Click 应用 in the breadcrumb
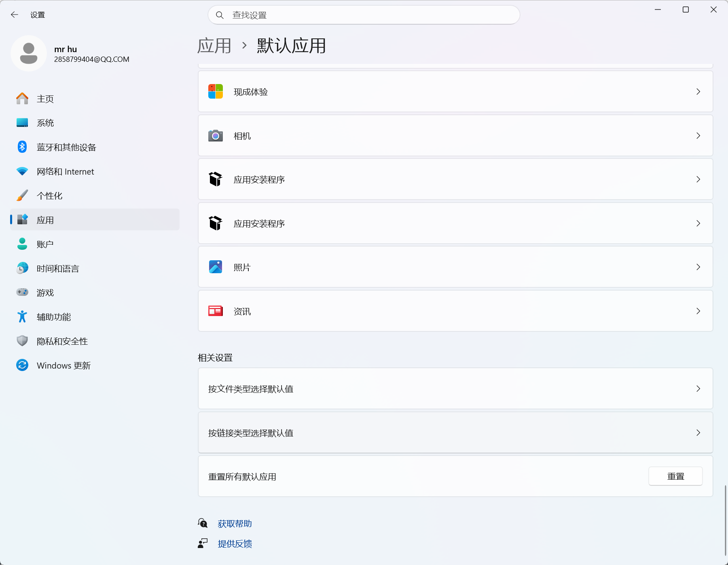Viewport: 728px width, 565px height. tap(214, 46)
